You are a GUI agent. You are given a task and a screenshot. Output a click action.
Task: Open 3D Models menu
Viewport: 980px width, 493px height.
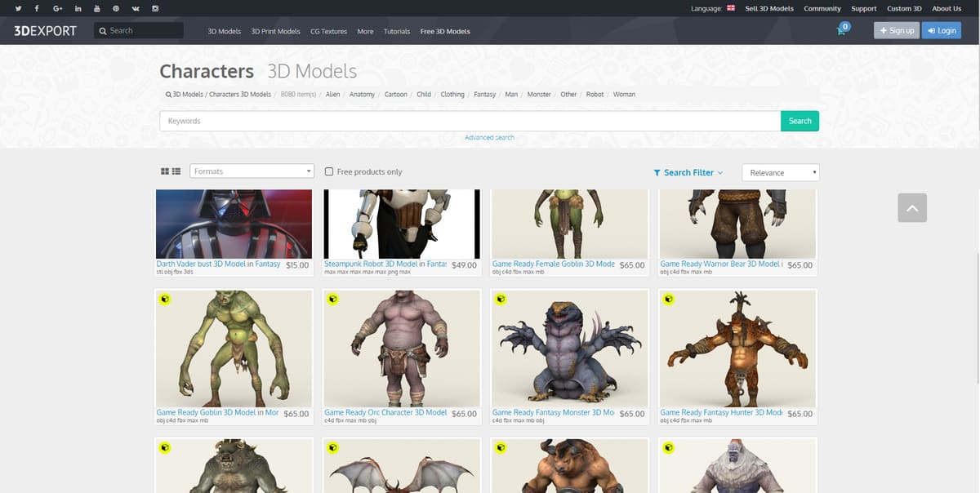[x=224, y=31]
